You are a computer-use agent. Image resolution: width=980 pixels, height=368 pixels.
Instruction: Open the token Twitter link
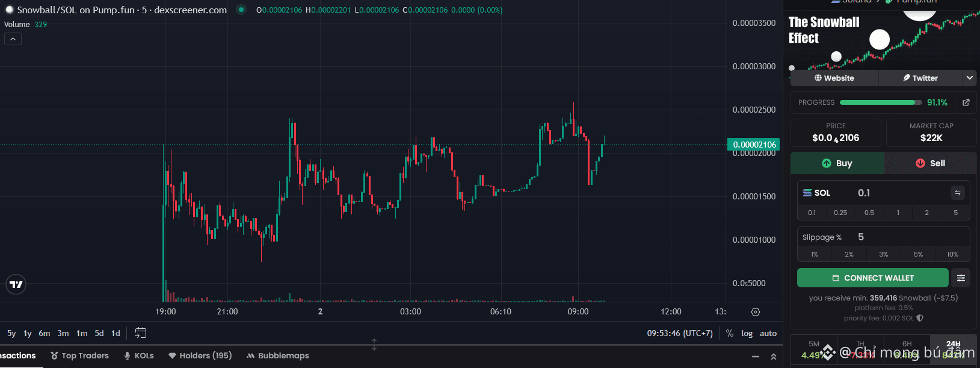(x=920, y=78)
